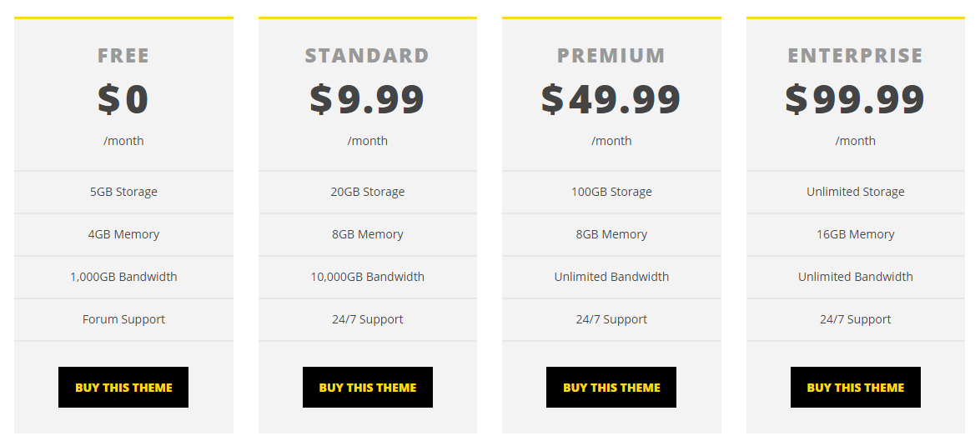Click the $9.99 price text
The image size is (980, 446).
[x=368, y=98]
